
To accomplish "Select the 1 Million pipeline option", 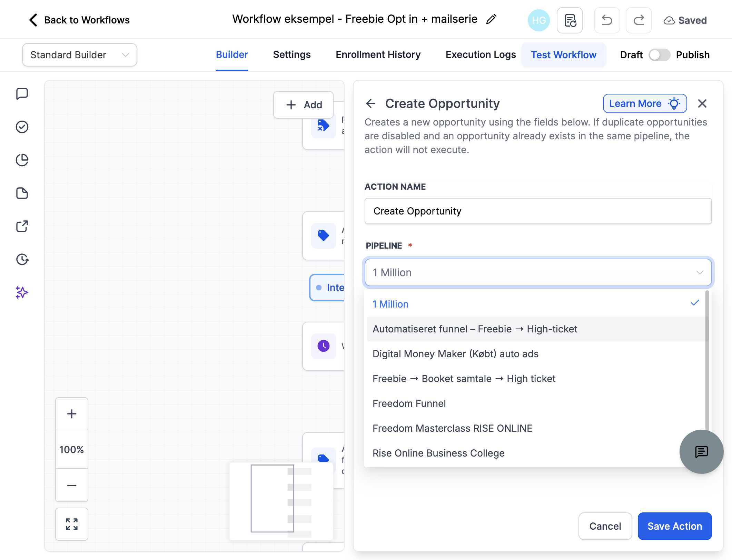I will (x=537, y=304).
